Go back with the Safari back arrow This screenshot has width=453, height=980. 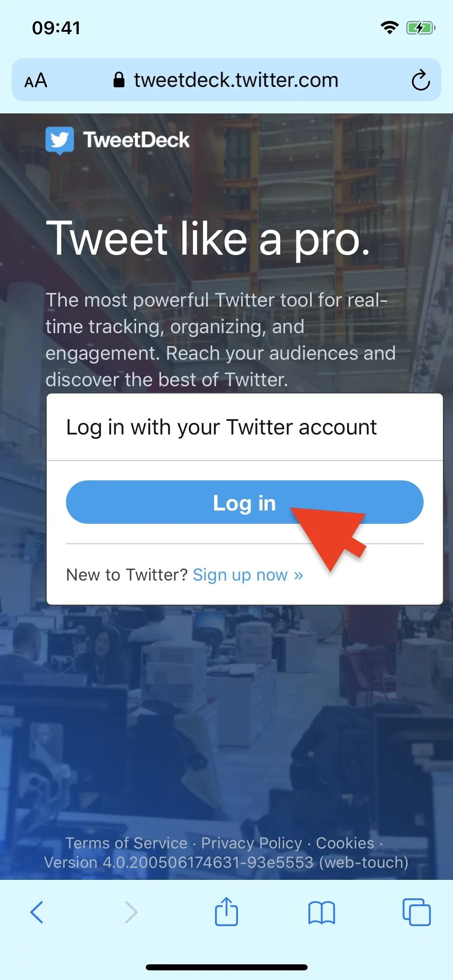(37, 912)
